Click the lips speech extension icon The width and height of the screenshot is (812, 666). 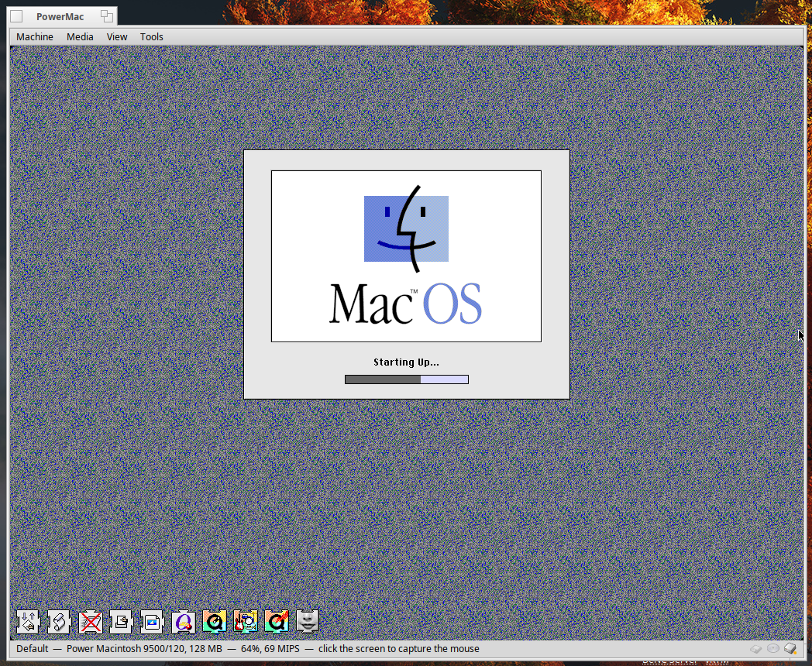tap(308, 622)
